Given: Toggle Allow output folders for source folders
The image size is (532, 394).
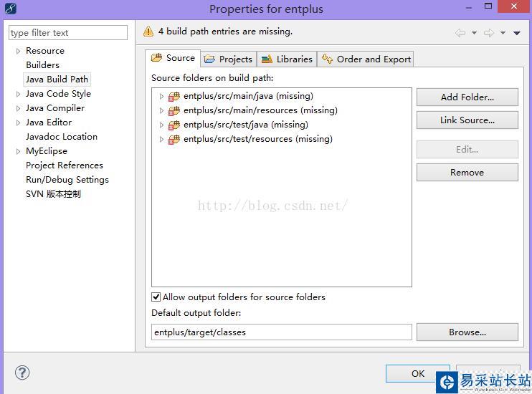Looking at the screenshot, I should pos(156,297).
